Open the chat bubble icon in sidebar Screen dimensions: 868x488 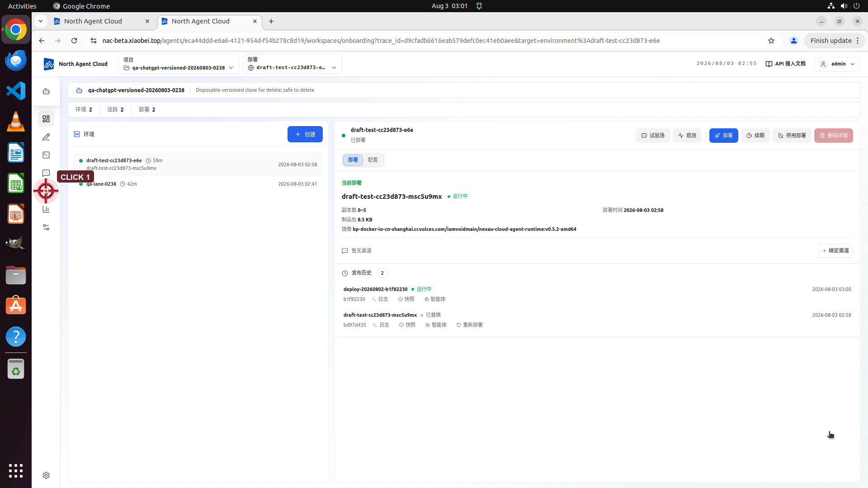coord(46,173)
